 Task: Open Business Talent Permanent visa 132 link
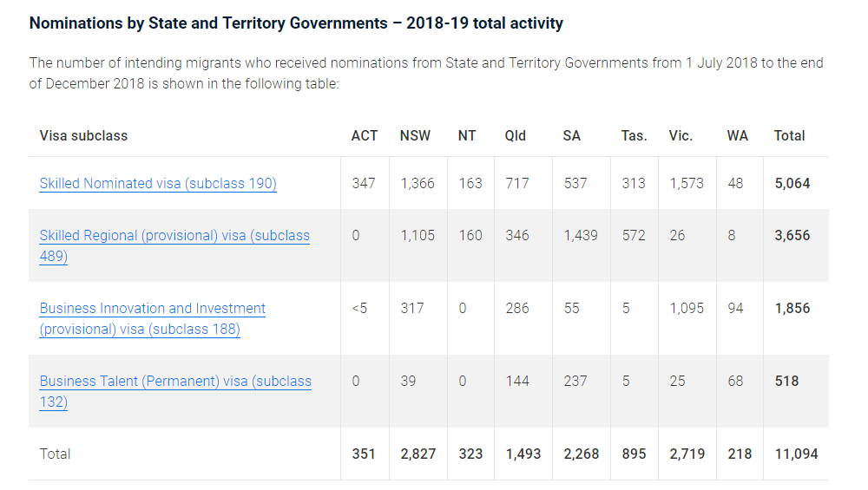(174, 382)
